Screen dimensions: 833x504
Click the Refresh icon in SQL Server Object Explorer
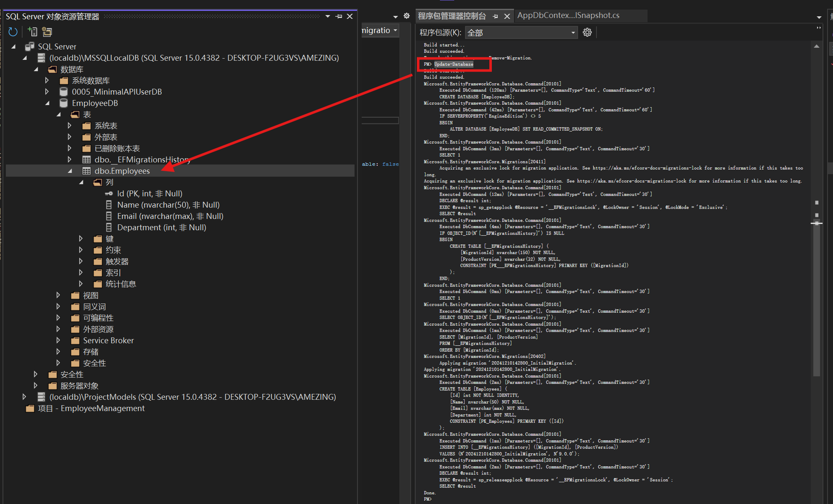(x=13, y=32)
